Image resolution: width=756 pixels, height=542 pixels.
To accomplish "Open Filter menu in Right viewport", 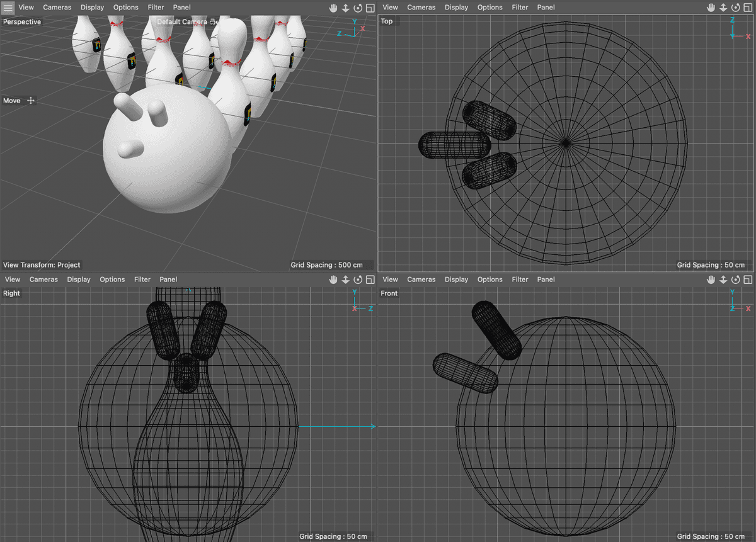I will coord(142,279).
